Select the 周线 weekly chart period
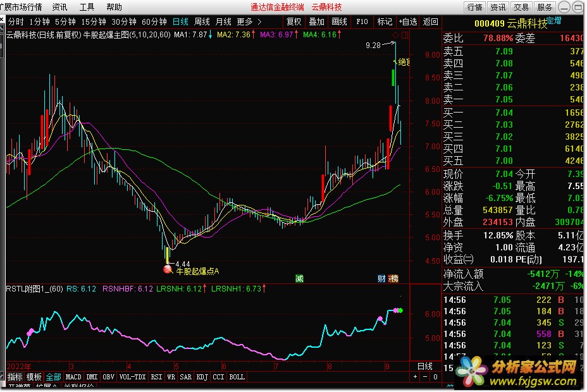Image resolution: width=587 pixels, height=392 pixels. click(202, 21)
